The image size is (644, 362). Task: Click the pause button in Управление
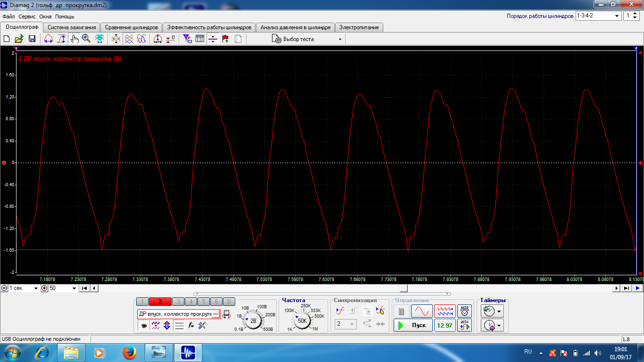(402, 312)
